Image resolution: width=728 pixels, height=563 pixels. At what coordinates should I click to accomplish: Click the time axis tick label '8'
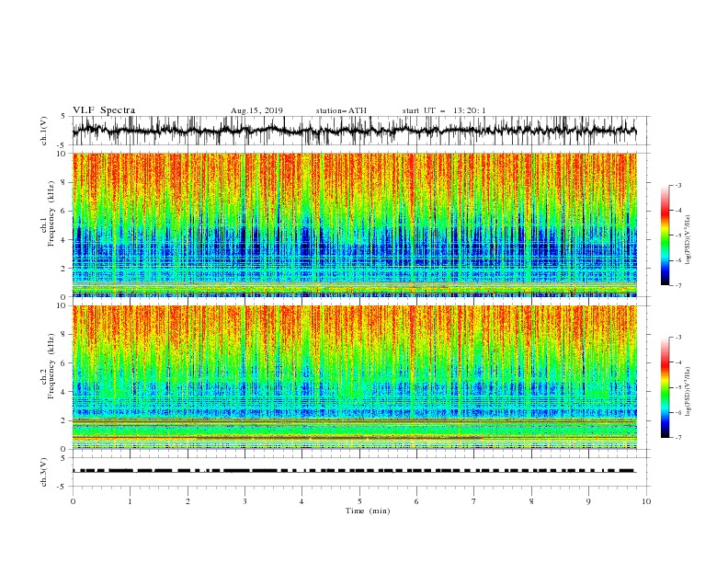point(531,501)
